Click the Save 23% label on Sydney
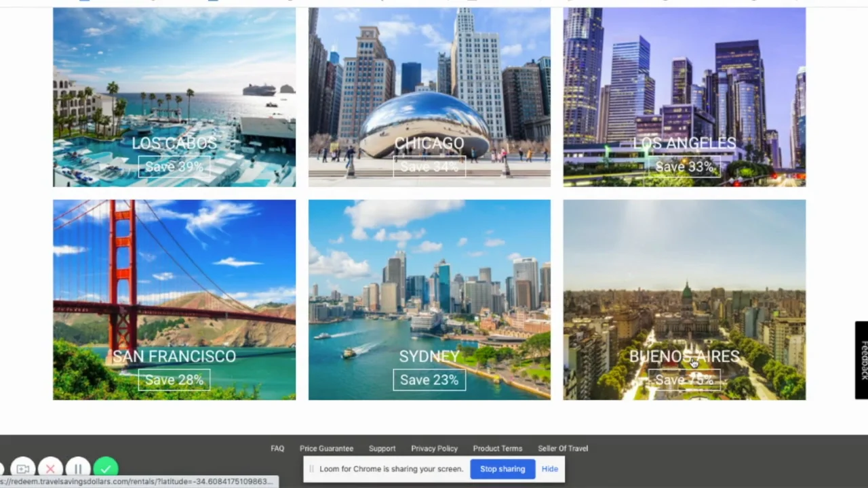The height and width of the screenshot is (488, 868). point(429,380)
